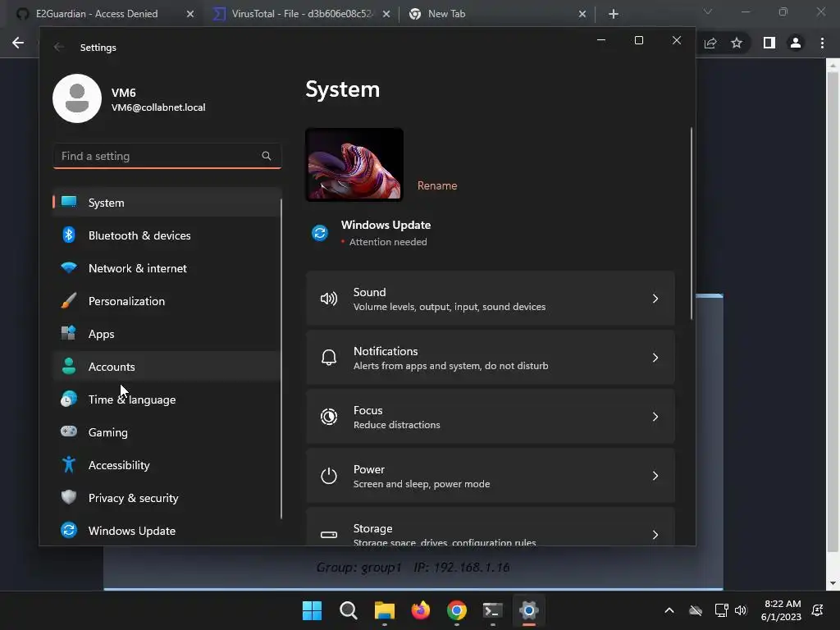Switch to the New Tab tab in Chrome
840x630 pixels.
point(497,14)
